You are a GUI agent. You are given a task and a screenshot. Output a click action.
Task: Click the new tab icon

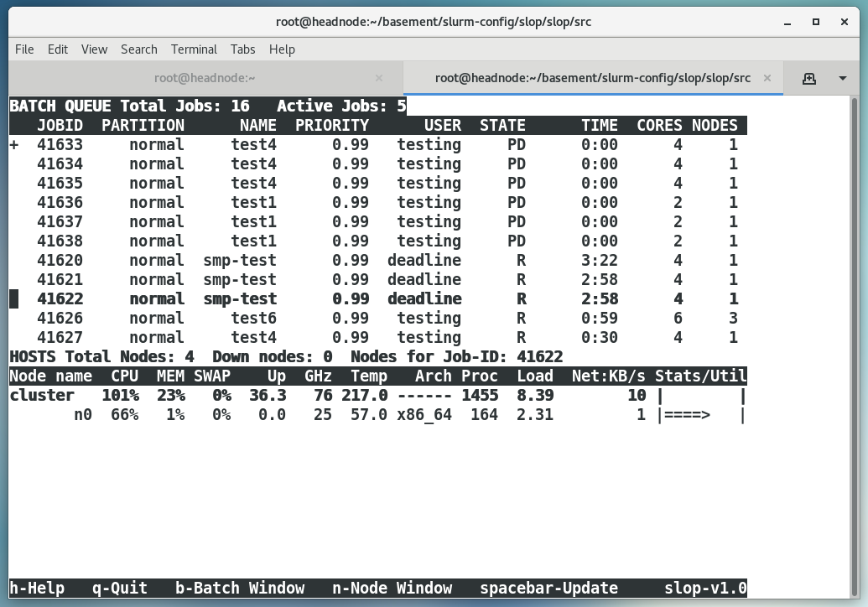point(808,79)
